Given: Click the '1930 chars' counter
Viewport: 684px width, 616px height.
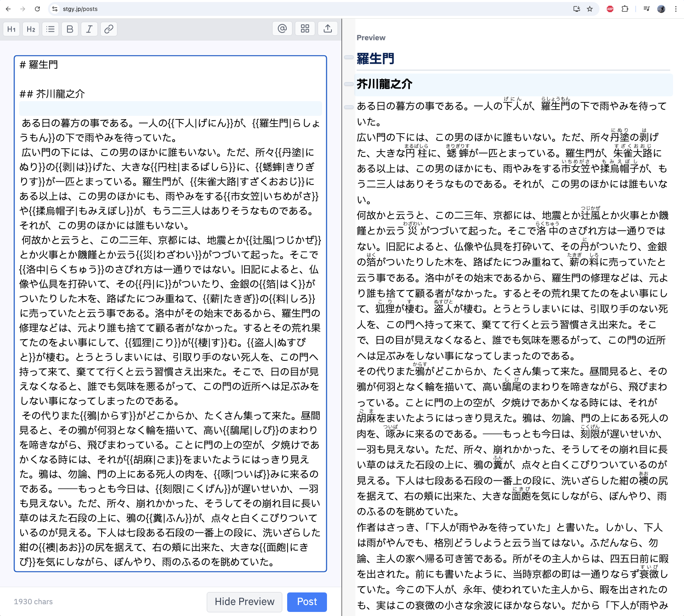Looking at the screenshot, I should point(33,602).
